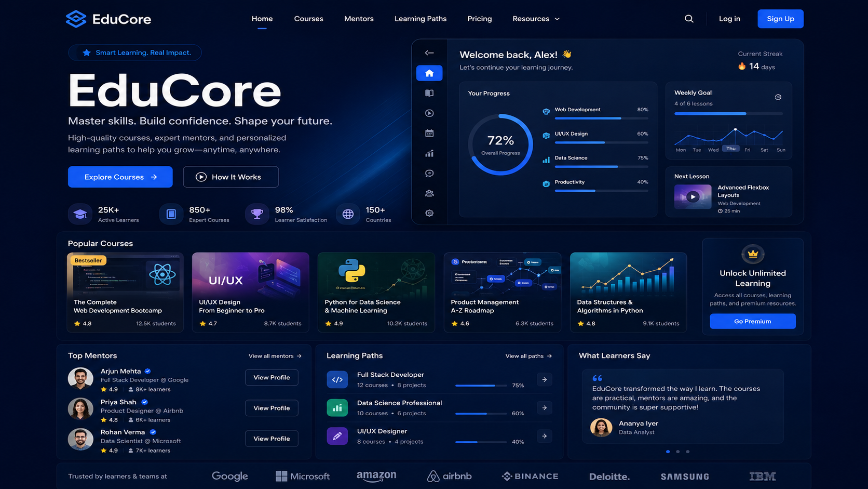
Task: Expand the Resources dropdown menu
Action: point(536,19)
